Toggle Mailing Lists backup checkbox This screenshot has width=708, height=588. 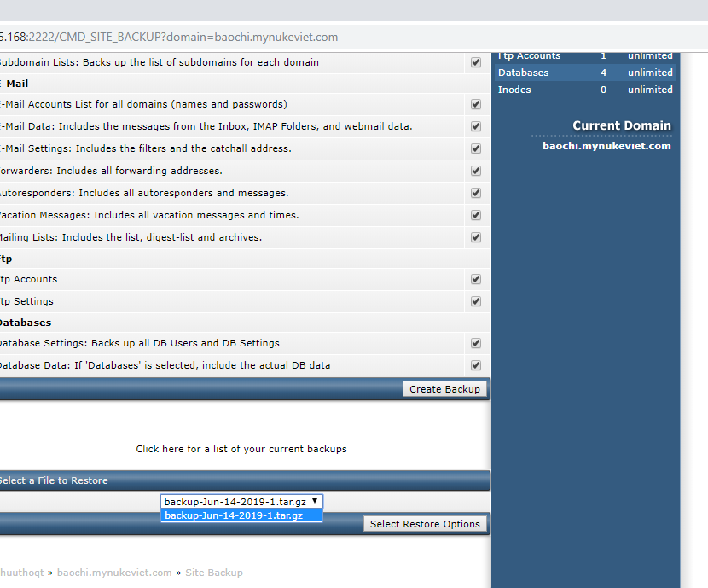point(476,237)
